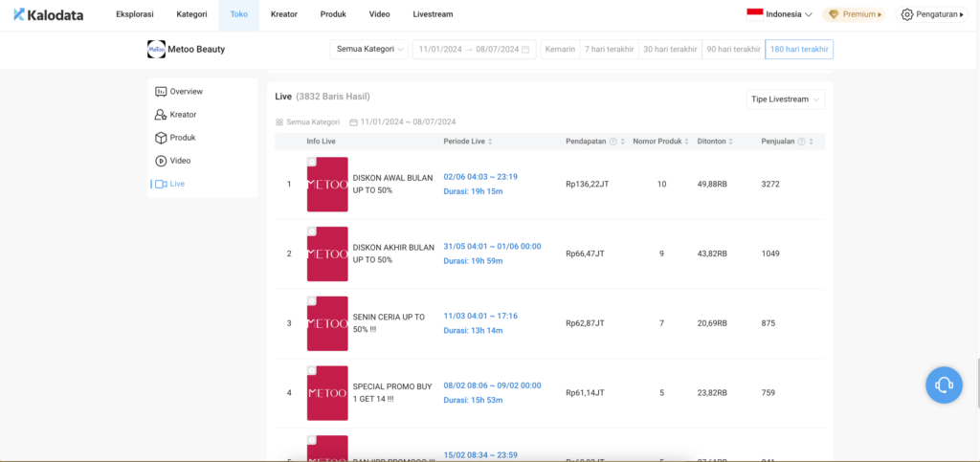Open DISKON AKHIR BULAN UP TO 50% title
The image size is (980, 462).
(x=393, y=253)
